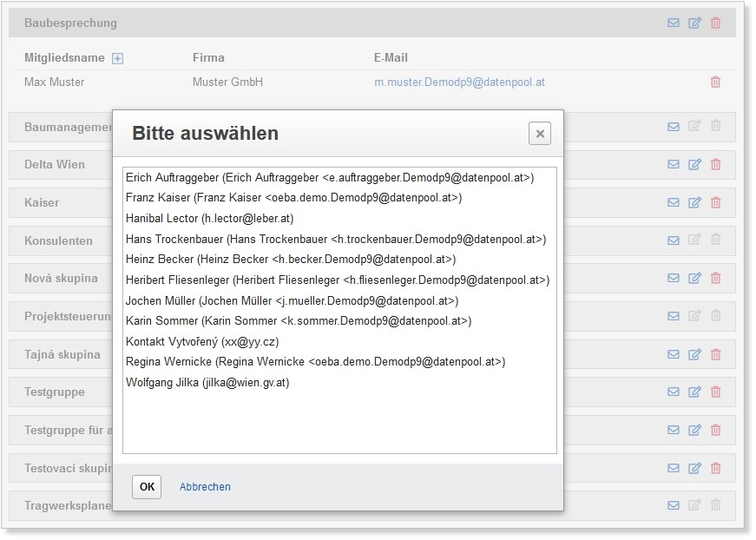
Task: Edit the Baubesprechung group
Action: tap(694, 23)
